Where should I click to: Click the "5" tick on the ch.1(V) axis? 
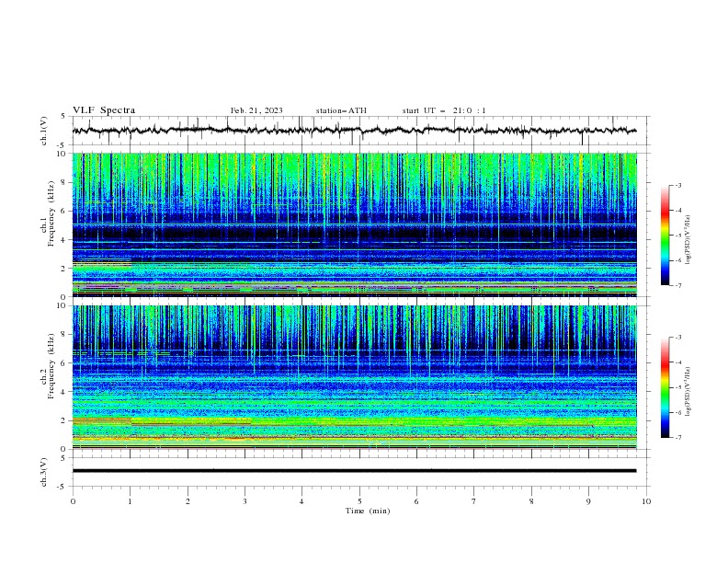click(x=64, y=116)
